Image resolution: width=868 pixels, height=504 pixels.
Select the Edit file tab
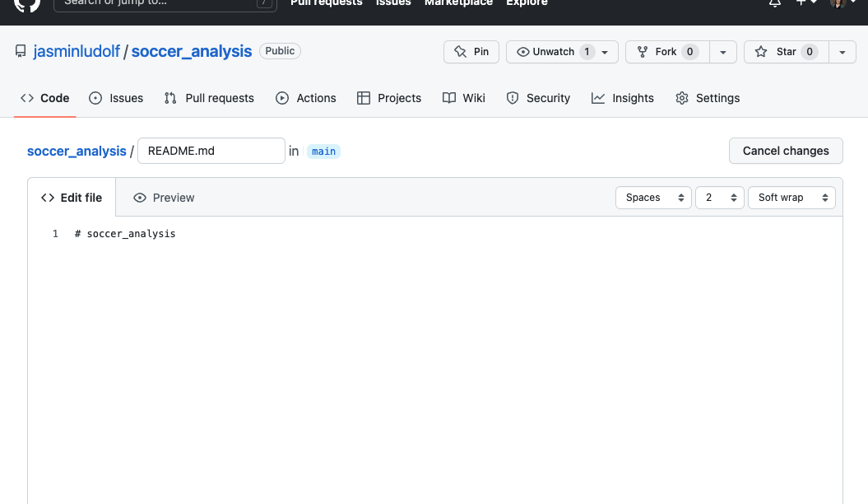72,198
